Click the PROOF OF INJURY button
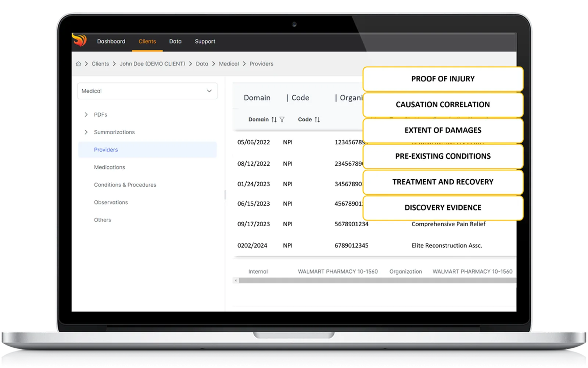The image size is (588, 368). 443,79
